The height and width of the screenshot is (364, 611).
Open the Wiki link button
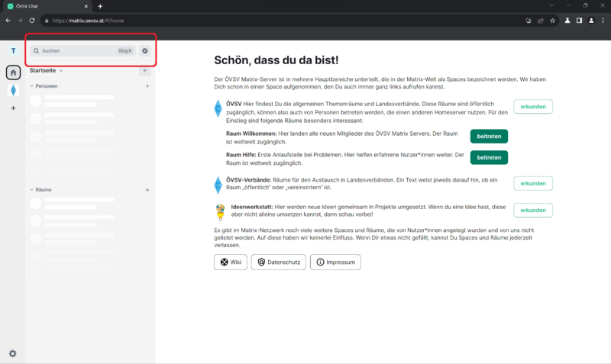(231, 262)
